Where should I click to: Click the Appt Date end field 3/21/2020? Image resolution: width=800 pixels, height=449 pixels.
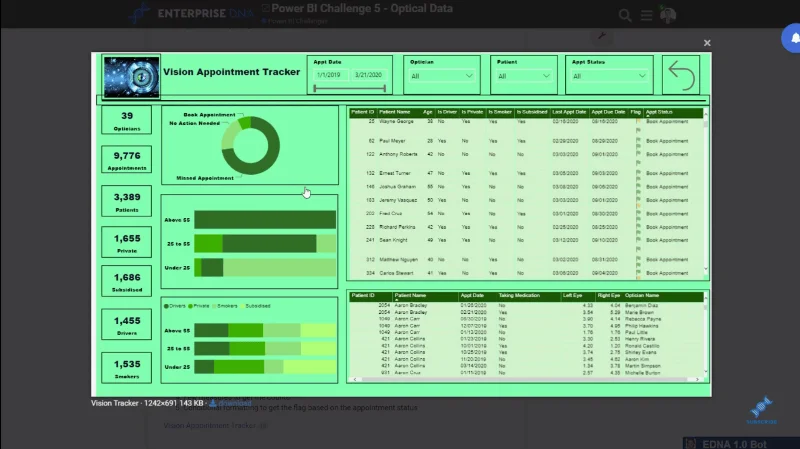368,75
